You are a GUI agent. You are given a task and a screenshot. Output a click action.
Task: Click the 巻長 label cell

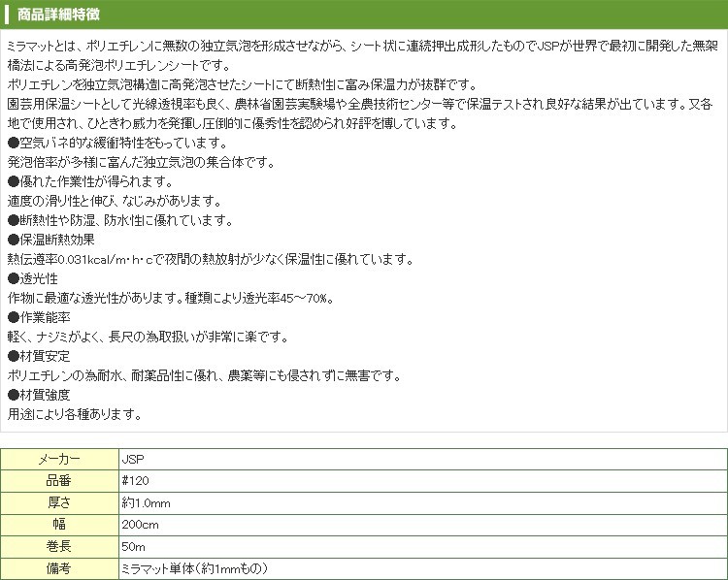point(59,546)
